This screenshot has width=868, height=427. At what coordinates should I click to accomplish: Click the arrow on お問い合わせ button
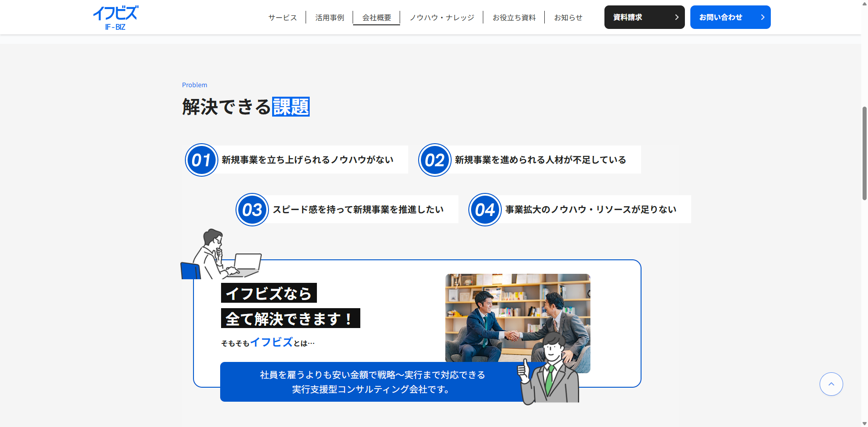point(762,17)
